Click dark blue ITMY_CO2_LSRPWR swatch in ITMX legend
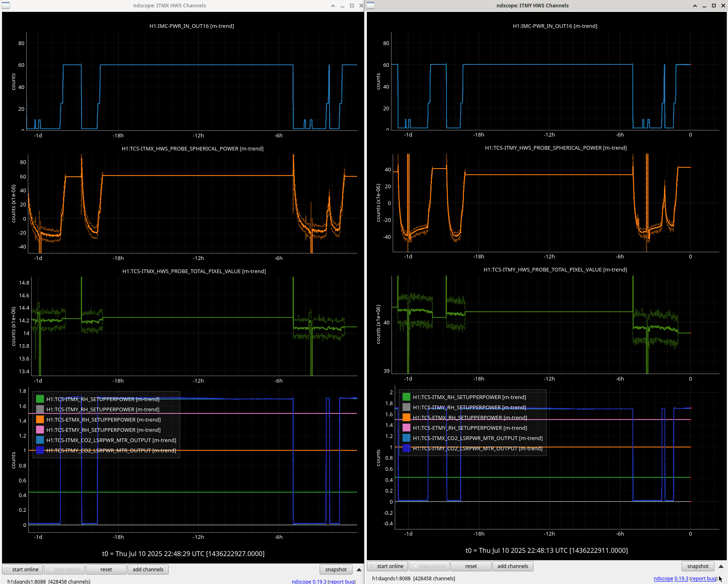Screen dimensions: 728x584 [40, 450]
